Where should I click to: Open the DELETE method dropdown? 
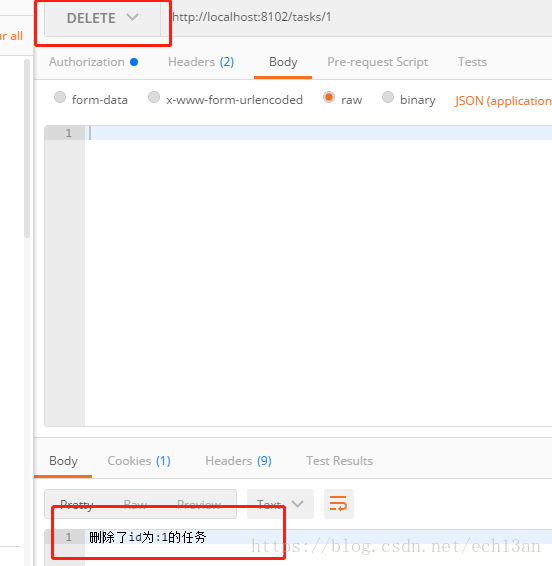click(x=102, y=18)
